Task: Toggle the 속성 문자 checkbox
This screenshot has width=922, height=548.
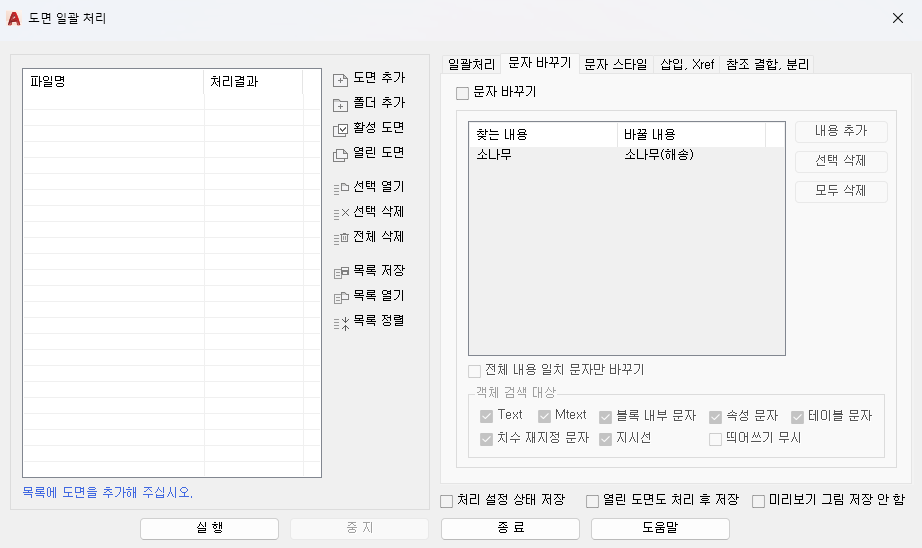Action: click(715, 417)
